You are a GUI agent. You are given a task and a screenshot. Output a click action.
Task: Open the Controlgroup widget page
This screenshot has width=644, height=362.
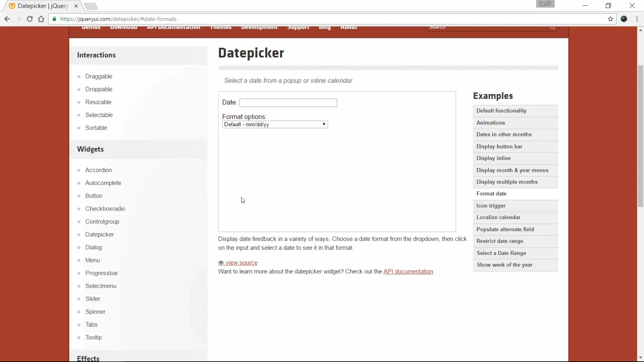click(102, 222)
